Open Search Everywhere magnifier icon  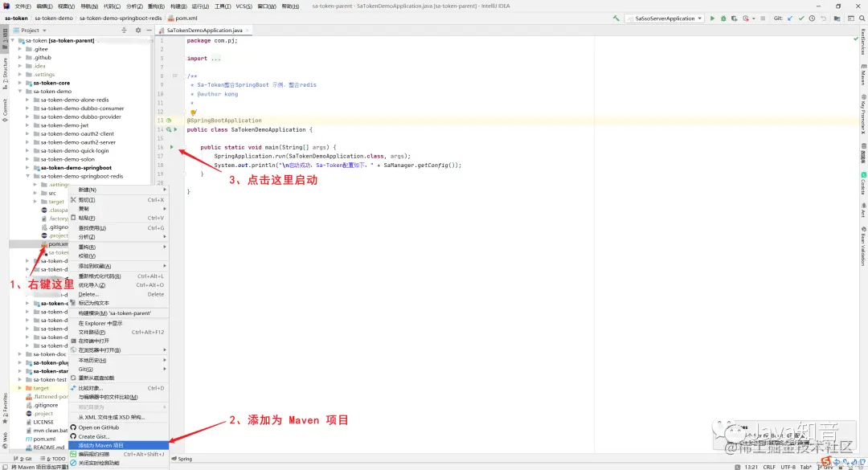(862, 18)
